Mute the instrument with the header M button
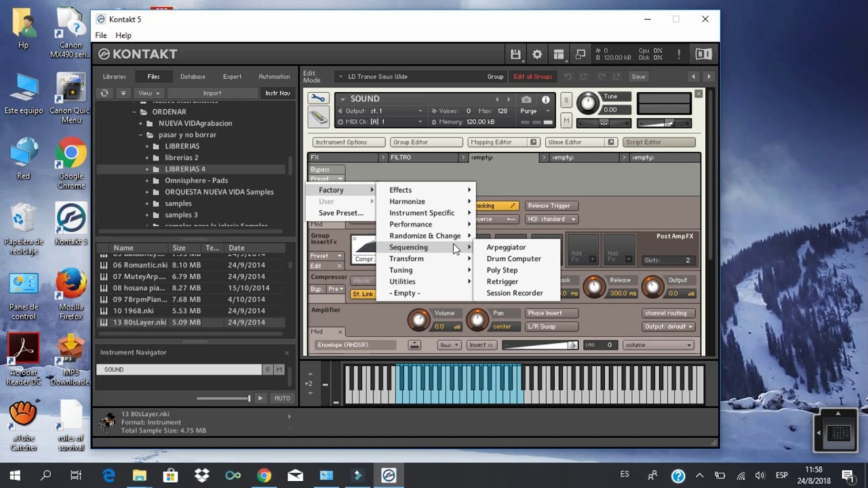Image resolution: width=868 pixels, height=488 pixels. point(566,121)
